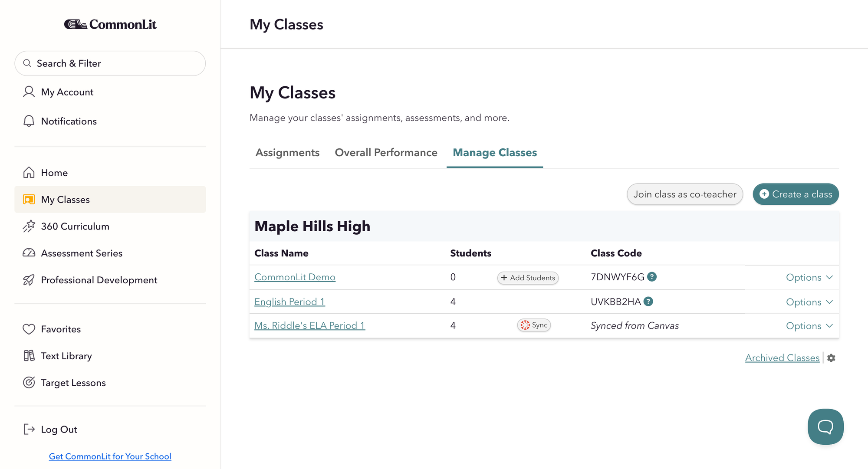Click the My Classes sidebar icon
Viewport: 868px width, 469px height.
[x=29, y=200]
